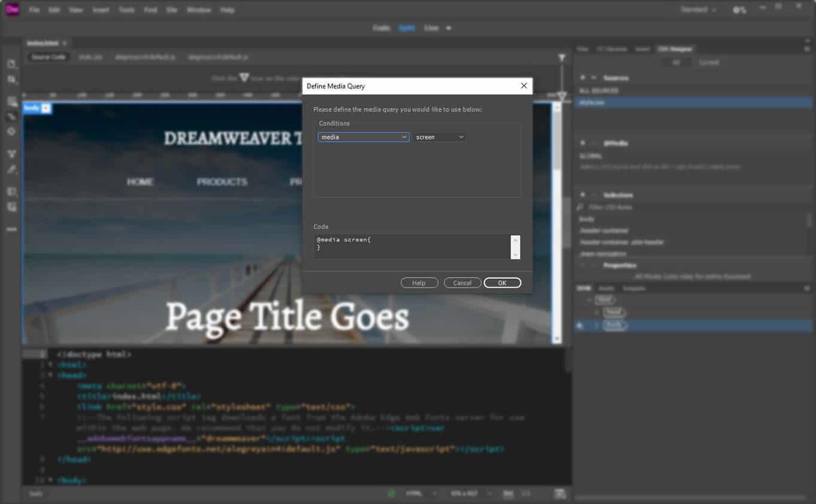Click the Dreamweaver application logo

13,10
